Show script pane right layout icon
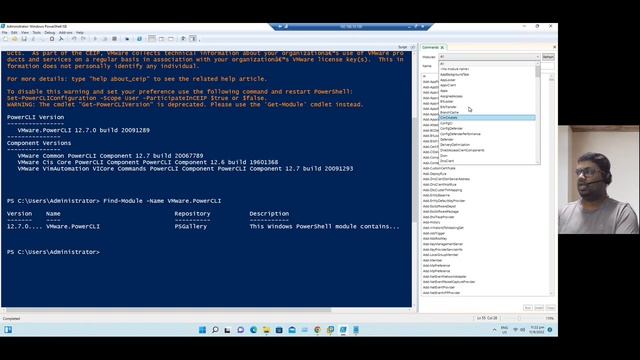The width and height of the screenshot is (640, 360). tap(161, 39)
